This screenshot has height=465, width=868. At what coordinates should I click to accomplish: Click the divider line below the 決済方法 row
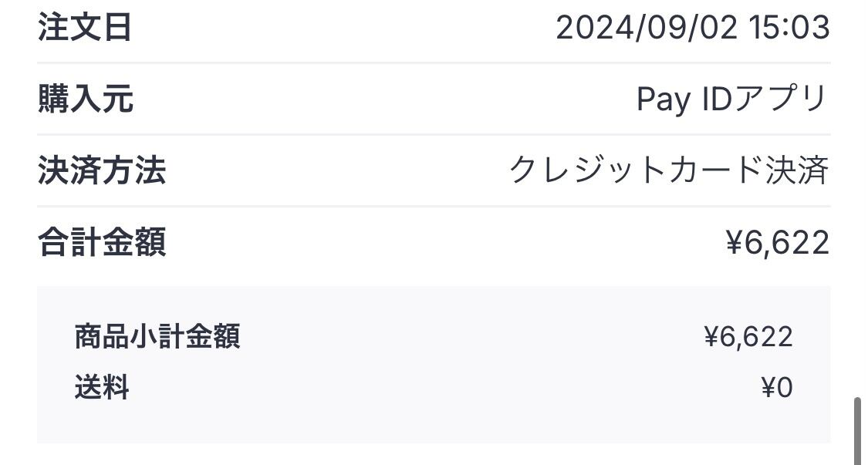[434, 206]
